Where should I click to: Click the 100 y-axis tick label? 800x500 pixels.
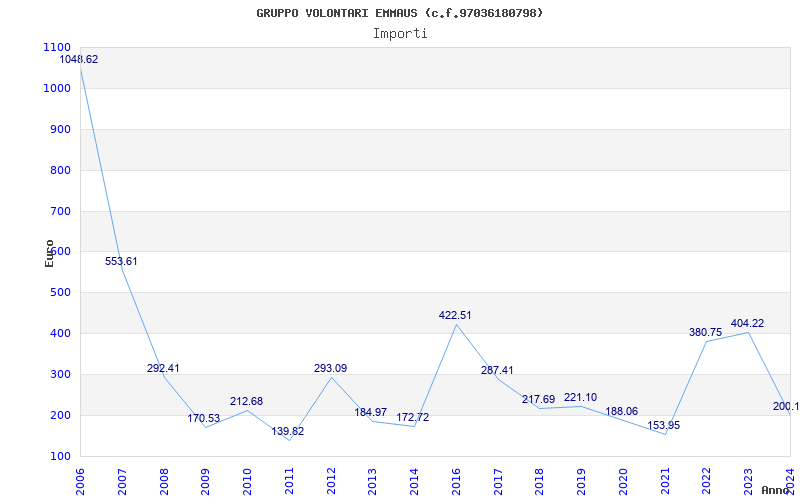60,456
